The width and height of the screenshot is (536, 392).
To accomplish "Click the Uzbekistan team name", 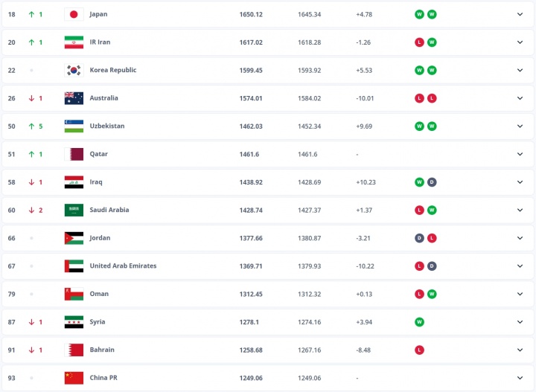I will pyautogui.click(x=106, y=126).
